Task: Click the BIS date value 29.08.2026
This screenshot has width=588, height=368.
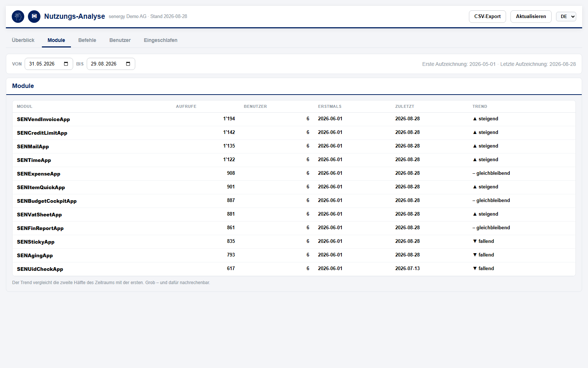Action: tap(104, 64)
